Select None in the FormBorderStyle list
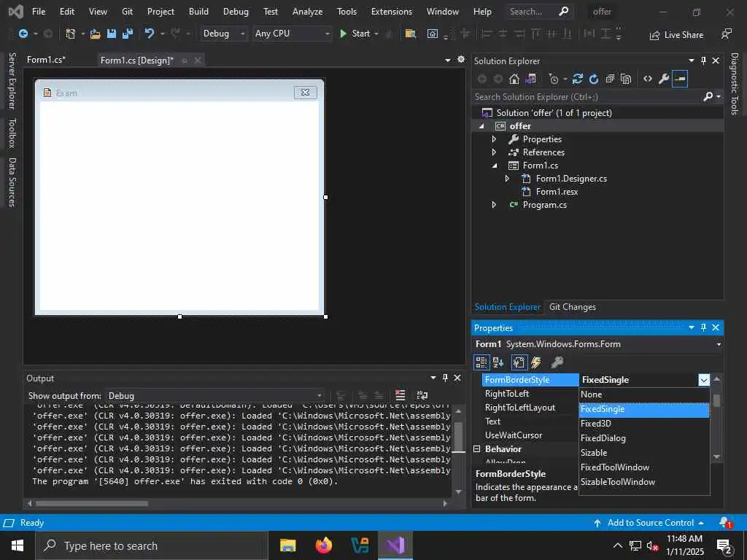This screenshot has height=560, width=747. 644,394
